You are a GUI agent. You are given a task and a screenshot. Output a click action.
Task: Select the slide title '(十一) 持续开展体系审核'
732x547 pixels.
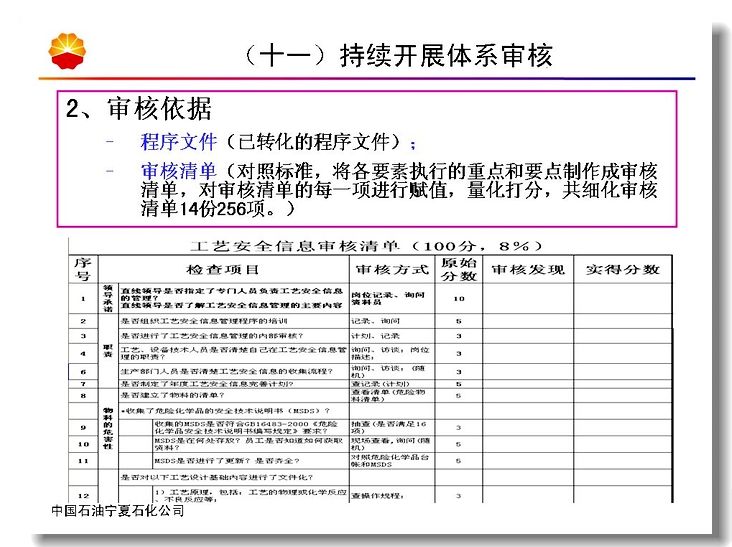pos(398,56)
